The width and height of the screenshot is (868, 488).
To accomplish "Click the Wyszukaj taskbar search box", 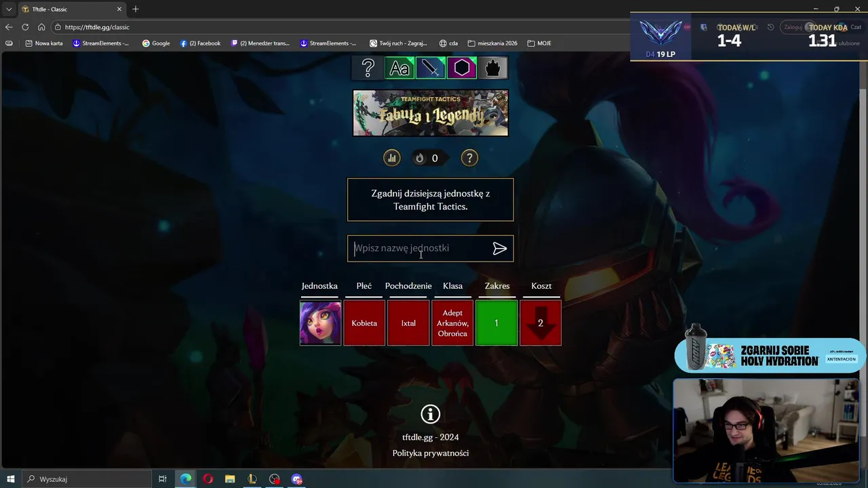I will pos(87,479).
